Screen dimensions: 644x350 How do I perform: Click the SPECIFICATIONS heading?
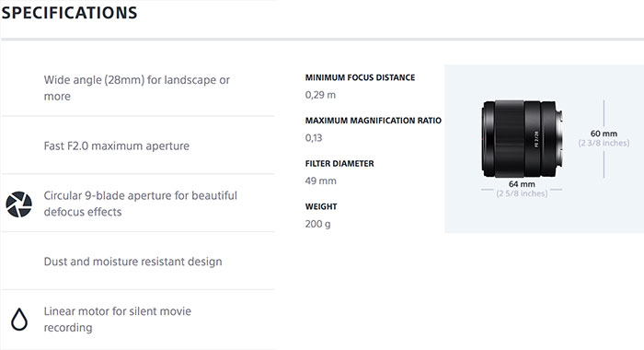click(x=69, y=13)
